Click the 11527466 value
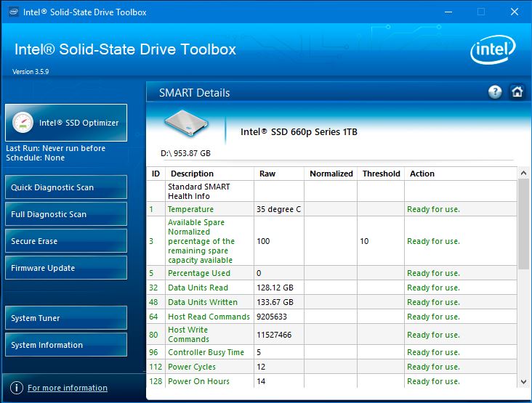The height and width of the screenshot is (403, 532). click(274, 335)
